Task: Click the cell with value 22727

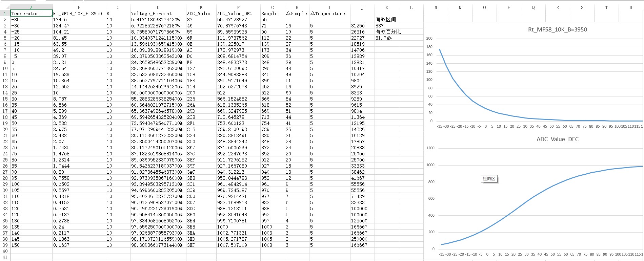Action: 362,38
